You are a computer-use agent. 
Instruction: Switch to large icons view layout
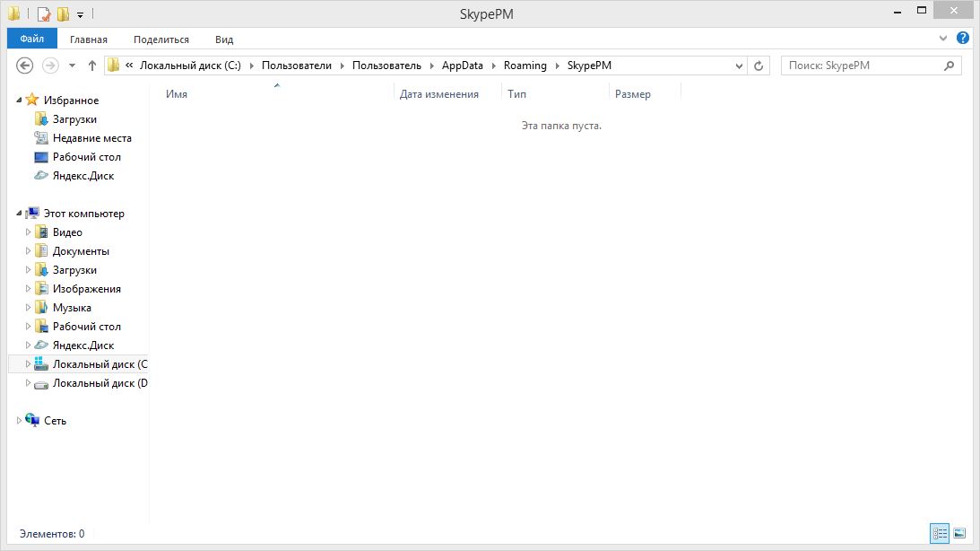click(959, 533)
